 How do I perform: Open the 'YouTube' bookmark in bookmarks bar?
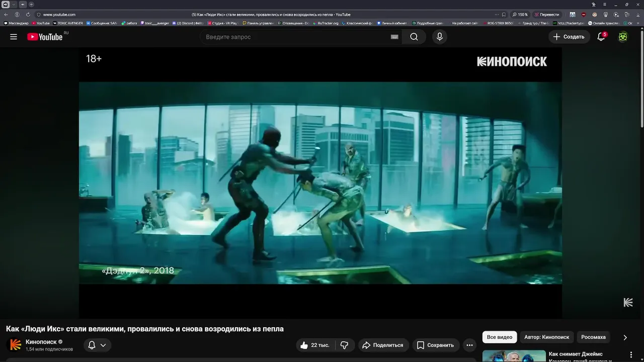pos(41,23)
